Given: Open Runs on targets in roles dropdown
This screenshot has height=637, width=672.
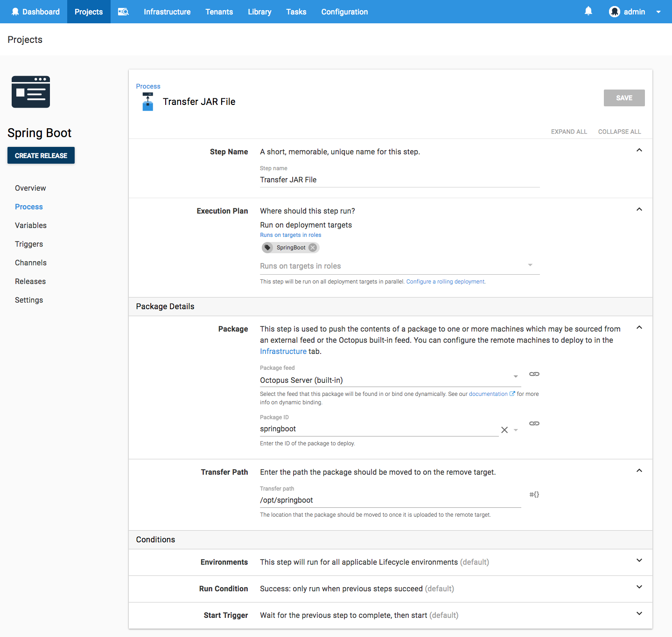Looking at the screenshot, I should coord(530,265).
